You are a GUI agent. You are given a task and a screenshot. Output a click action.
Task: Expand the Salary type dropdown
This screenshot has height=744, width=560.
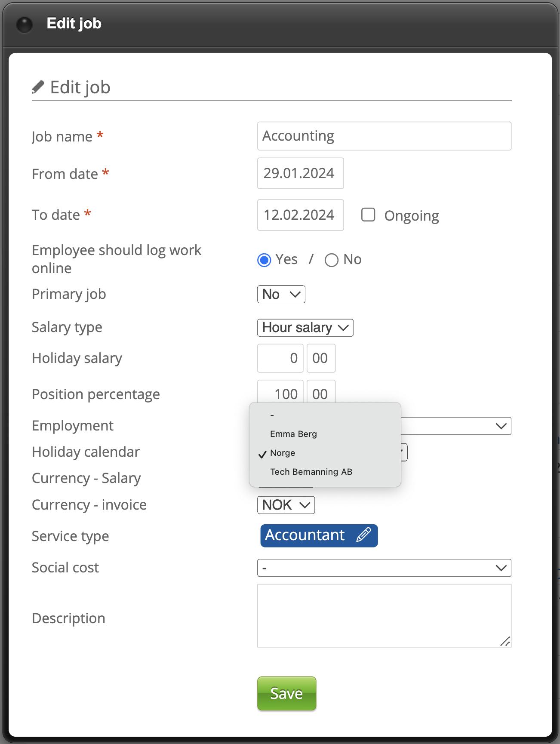tap(305, 328)
